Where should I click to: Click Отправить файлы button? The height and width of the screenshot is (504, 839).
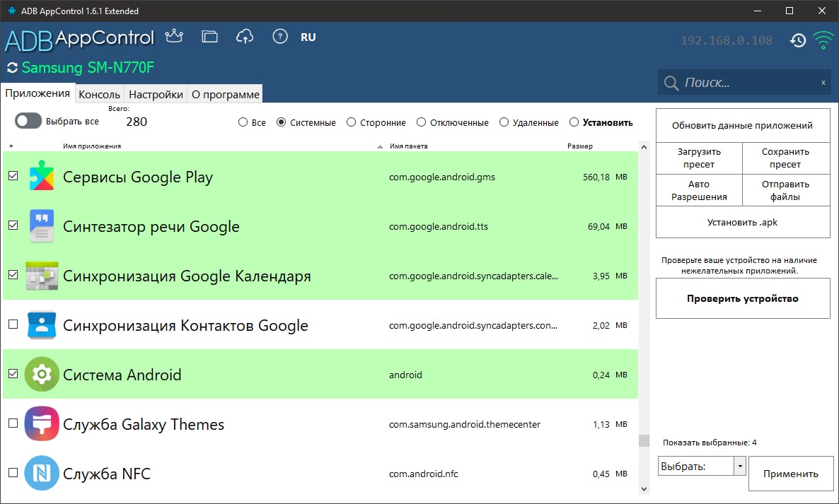coord(786,190)
